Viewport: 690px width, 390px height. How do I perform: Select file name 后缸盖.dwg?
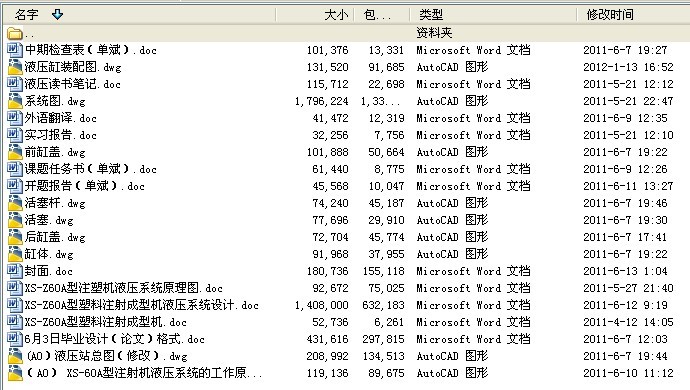55,237
